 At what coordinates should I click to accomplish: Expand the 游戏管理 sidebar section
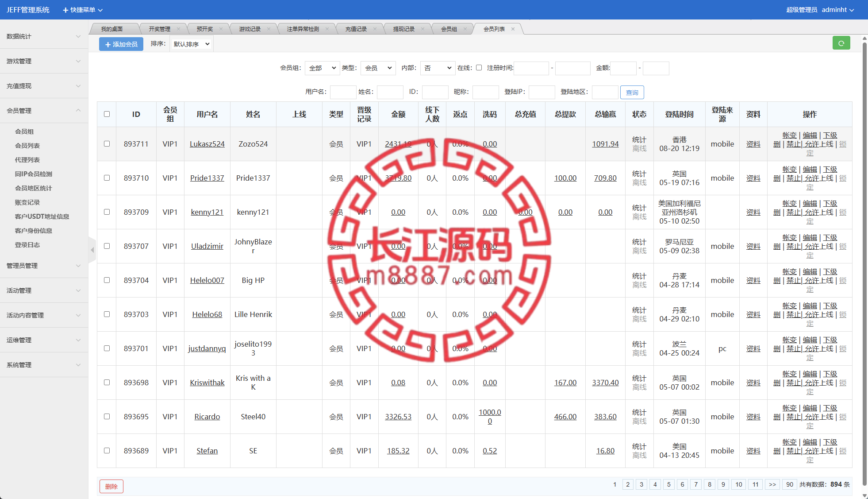(x=44, y=61)
